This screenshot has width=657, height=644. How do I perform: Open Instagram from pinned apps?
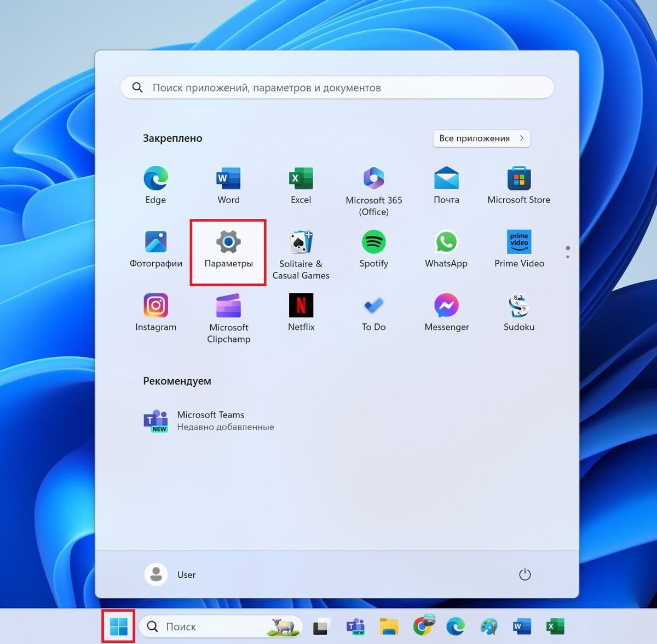(x=155, y=312)
